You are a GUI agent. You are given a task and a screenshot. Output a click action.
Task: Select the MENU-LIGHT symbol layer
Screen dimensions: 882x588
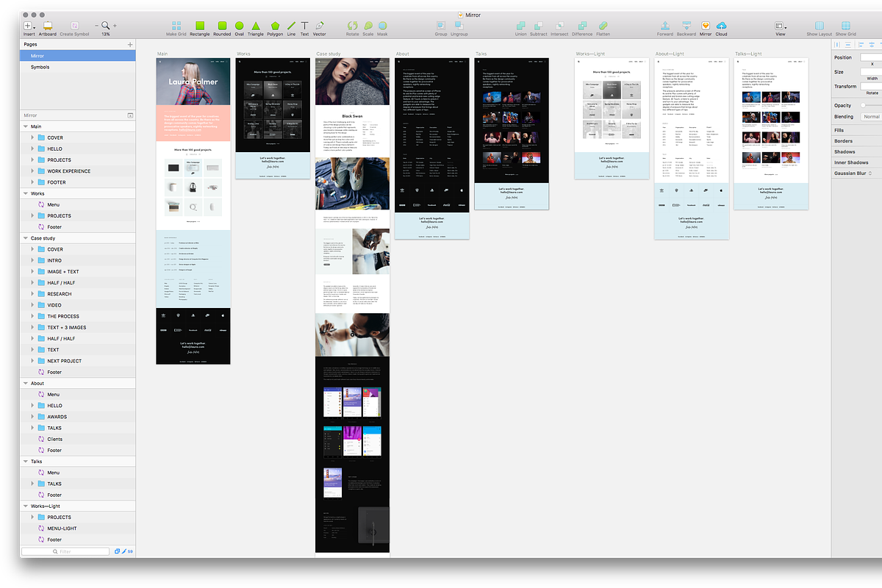pos(77,528)
